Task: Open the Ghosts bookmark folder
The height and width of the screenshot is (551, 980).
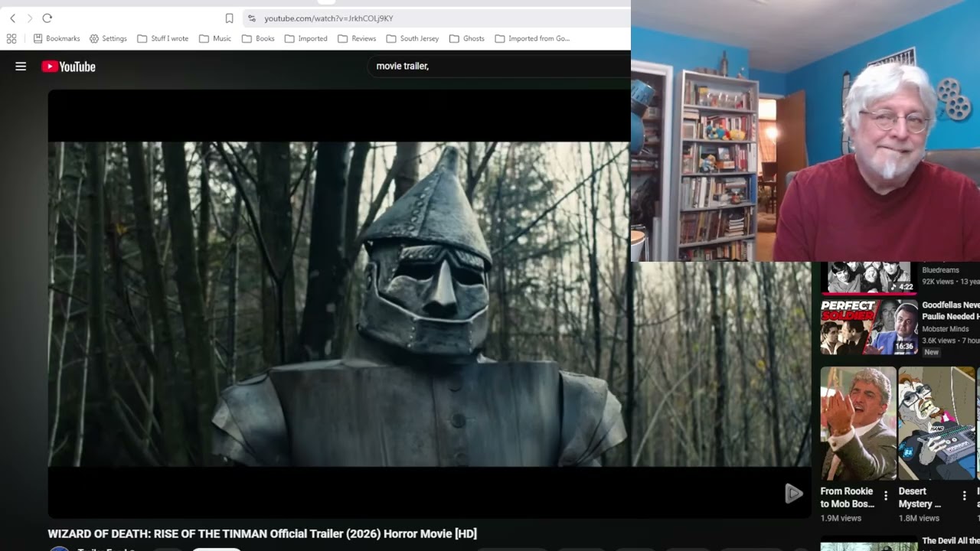Action: [x=467, y=38]
